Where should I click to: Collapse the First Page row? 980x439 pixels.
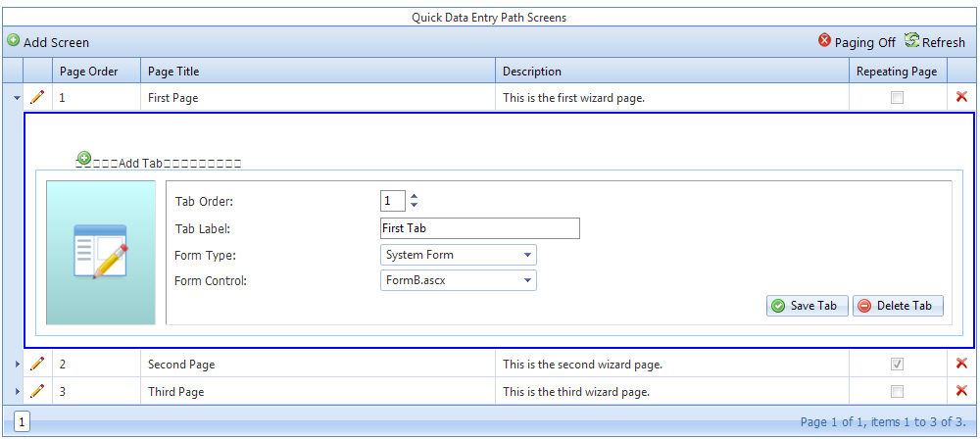[x=18, y=98]
